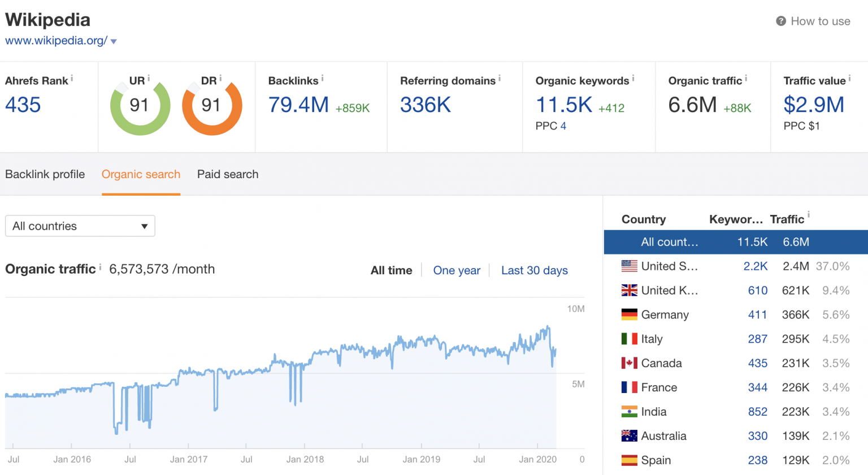Viewport: 868px width, 475px height.
Task: Expand the www.wikipedia.org domain dropdown arrow
Action: point(114,41)
